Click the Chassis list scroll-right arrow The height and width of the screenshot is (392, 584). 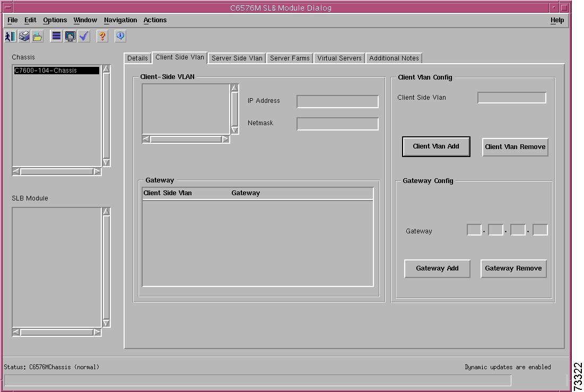97,171
